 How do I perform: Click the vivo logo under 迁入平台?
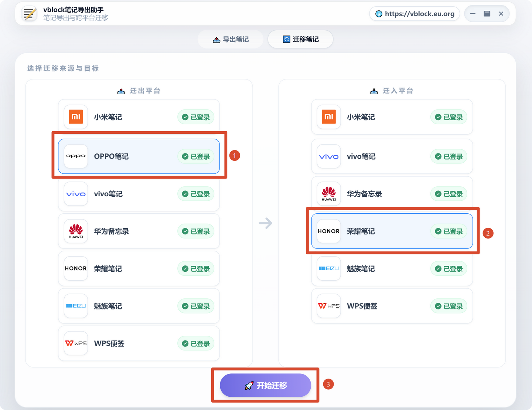pyautogui.click(x=329, y=156)
